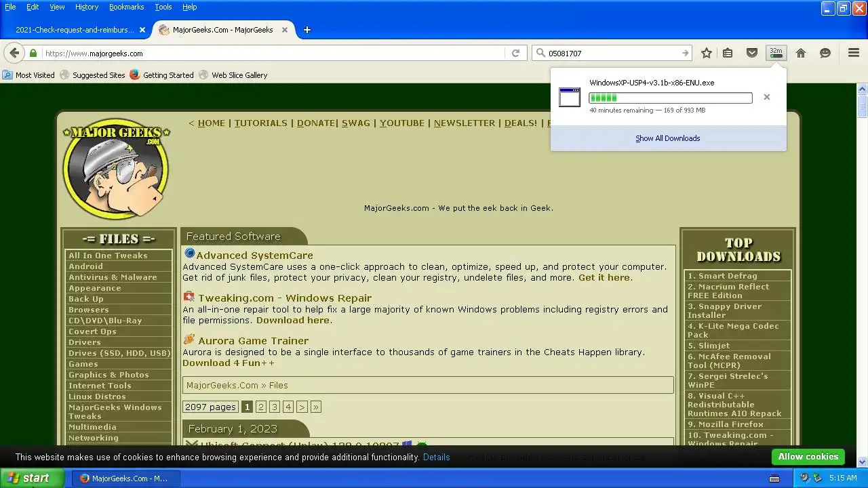The height and width of the screenshot is (488, 868).
Task: Go to page 2 of files
Action: tap(261, 407)
